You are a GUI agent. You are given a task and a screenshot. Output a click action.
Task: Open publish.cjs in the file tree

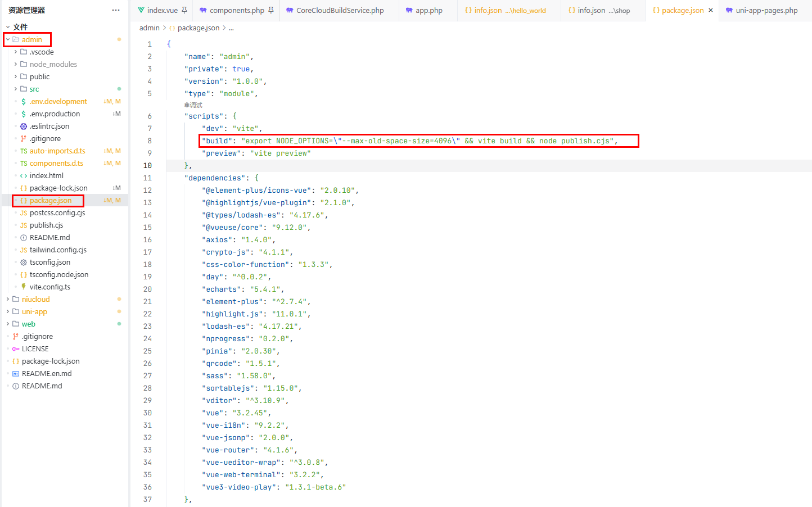[x=46, y=225]
